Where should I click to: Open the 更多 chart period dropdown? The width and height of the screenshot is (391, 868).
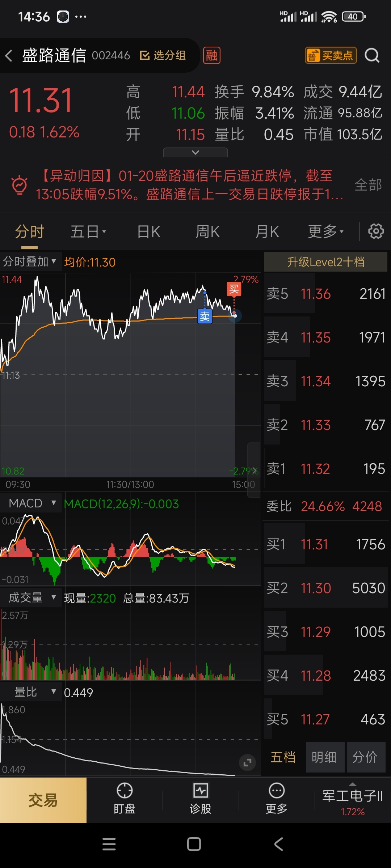(x=325, y=231)
